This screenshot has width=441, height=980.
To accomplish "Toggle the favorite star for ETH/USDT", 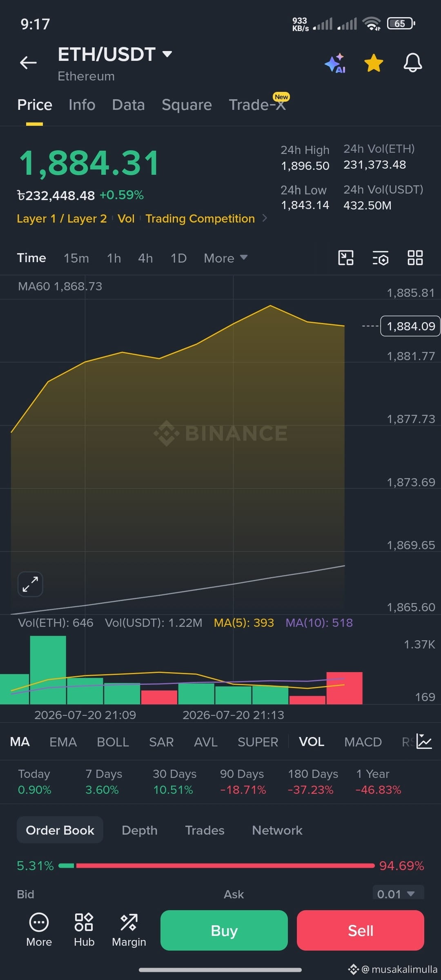I will [374, 63].
